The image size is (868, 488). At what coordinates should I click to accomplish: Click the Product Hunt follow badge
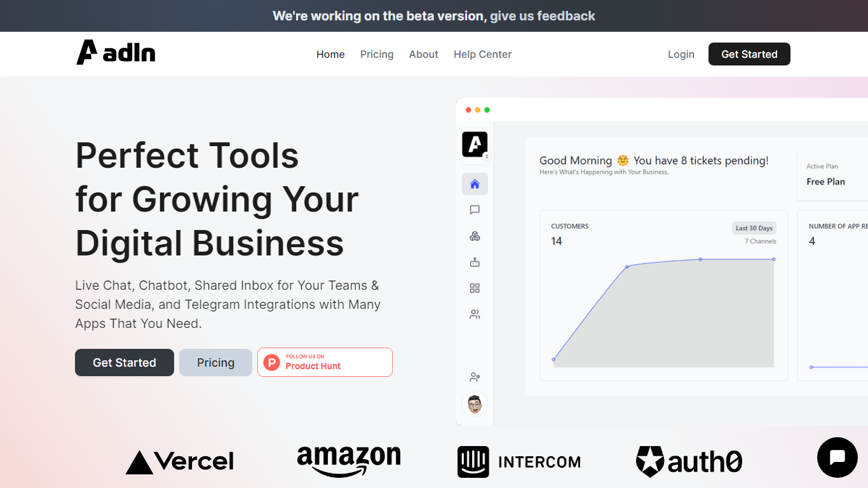point(325,362)
